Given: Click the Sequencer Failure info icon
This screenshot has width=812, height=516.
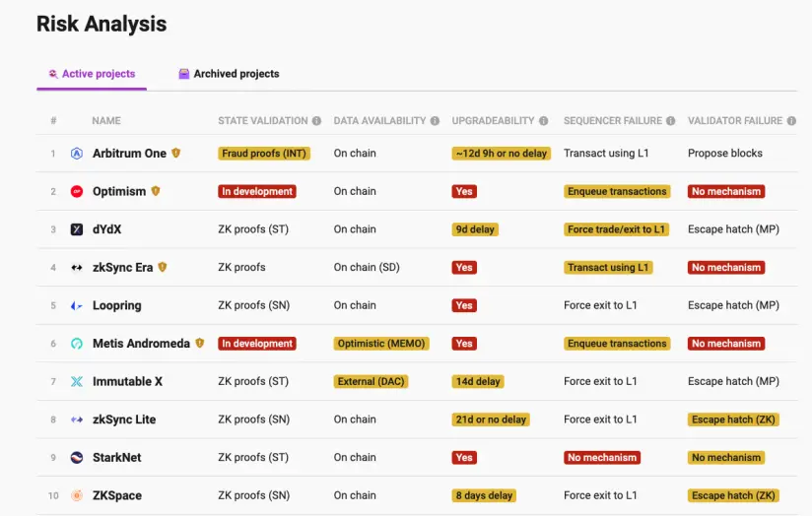Looking at the screenshot, I should [x=671, y=120].
